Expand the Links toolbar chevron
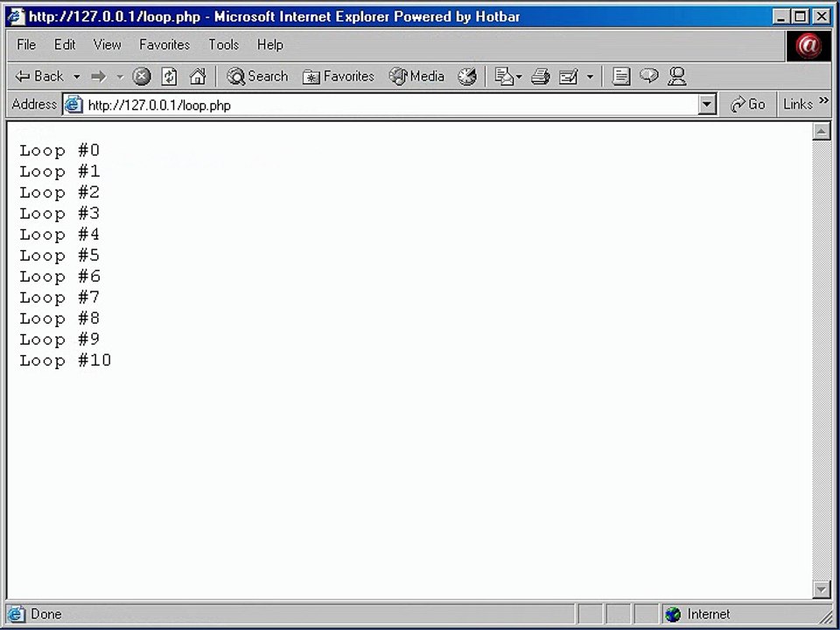Viewport: 840px width, 630px height. click(823, 100)
